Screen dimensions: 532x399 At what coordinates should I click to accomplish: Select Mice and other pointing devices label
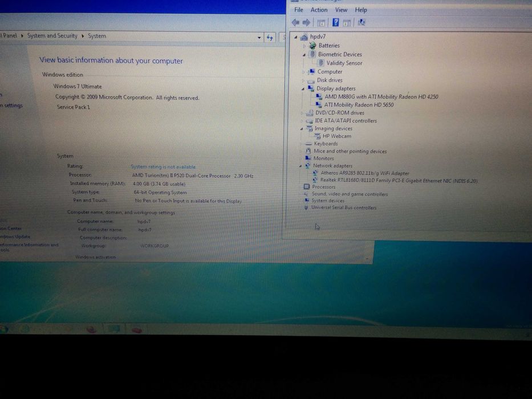coord(350,151)
